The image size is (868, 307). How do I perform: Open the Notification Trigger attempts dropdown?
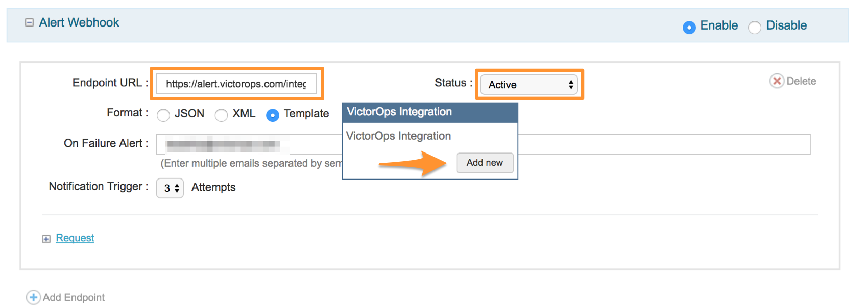(170, 188)
